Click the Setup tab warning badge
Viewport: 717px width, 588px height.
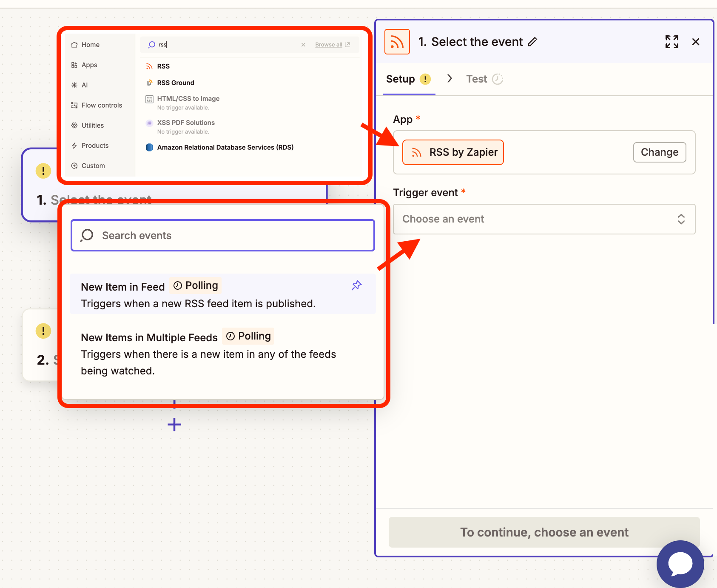[425, 79]
